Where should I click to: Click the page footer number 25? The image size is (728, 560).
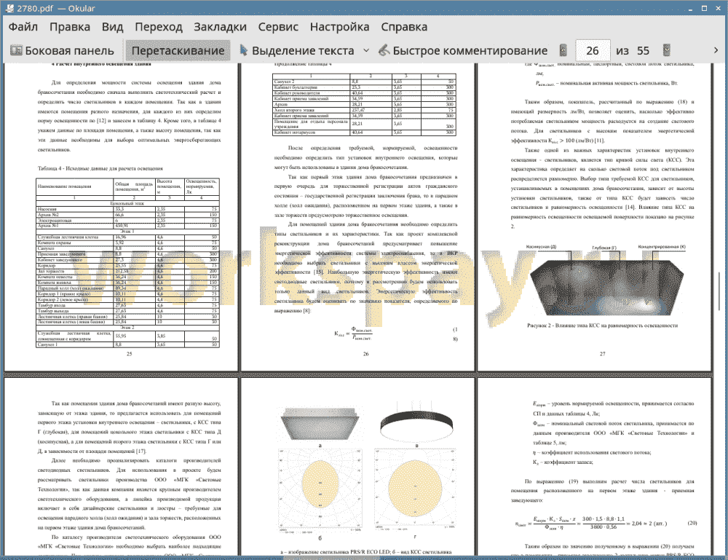[129, 354]
